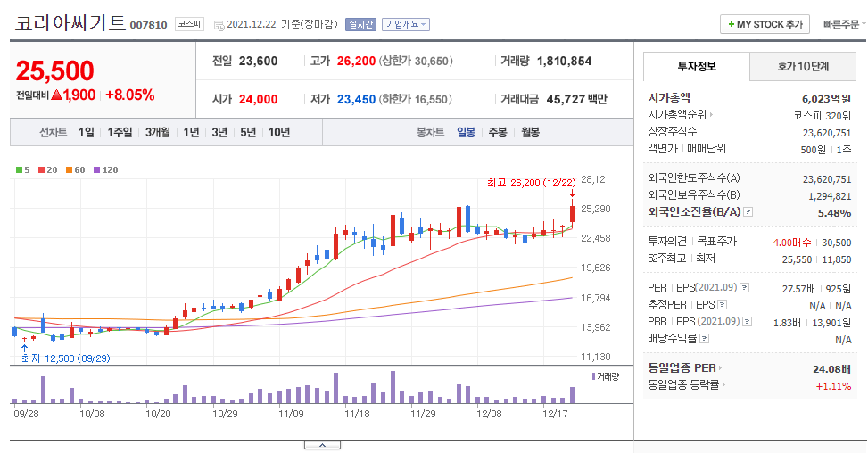This screenshot has height=453, width=868.
Task: Click the green 5-day moving average legend
Action: (x=22, y=169)
